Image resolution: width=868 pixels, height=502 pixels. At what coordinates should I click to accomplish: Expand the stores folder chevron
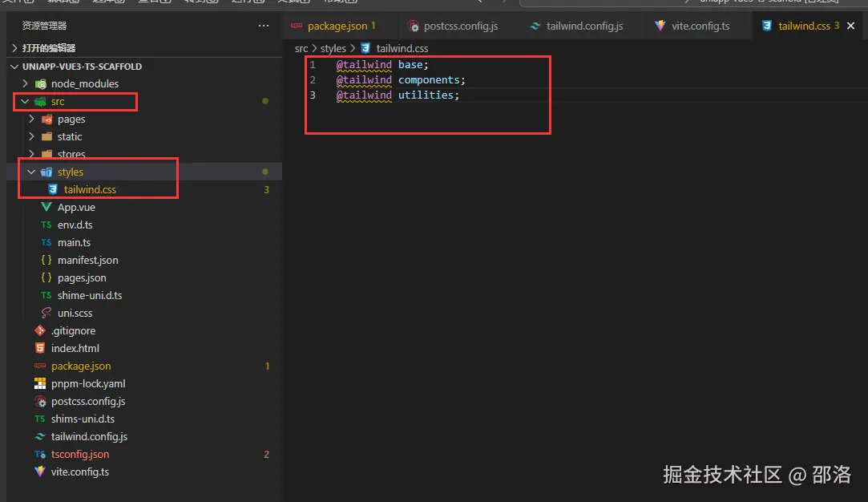click(x=31, y=154)
